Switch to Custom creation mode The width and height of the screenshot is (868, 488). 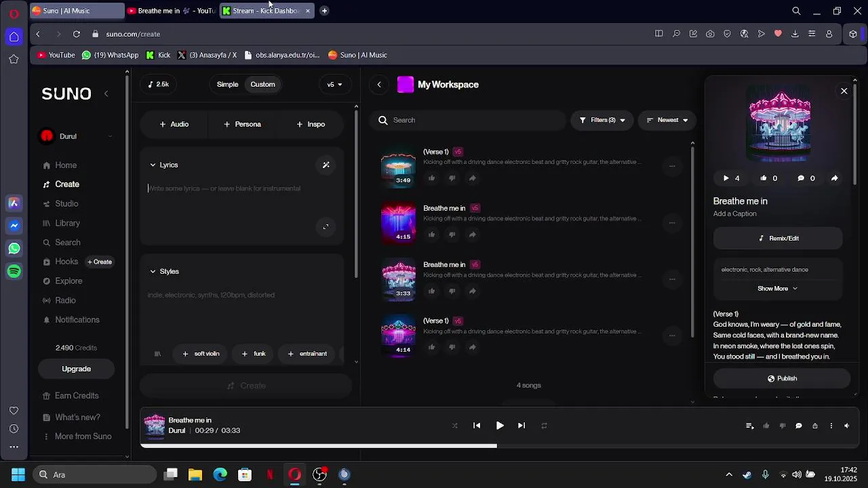(x=262, y=85)
